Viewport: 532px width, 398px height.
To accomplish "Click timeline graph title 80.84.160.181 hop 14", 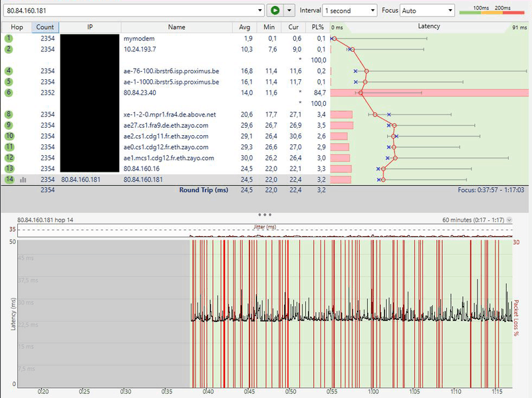I will (x=45, y=220).
